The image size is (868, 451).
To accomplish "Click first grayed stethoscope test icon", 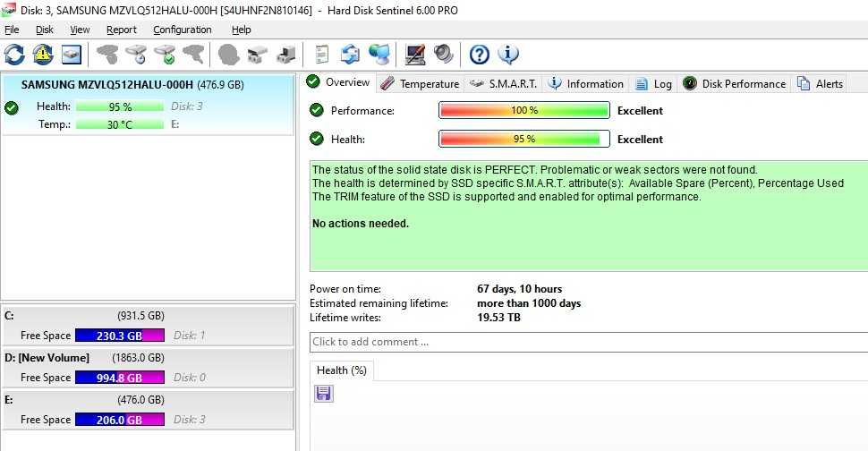I will coord(107,55).
